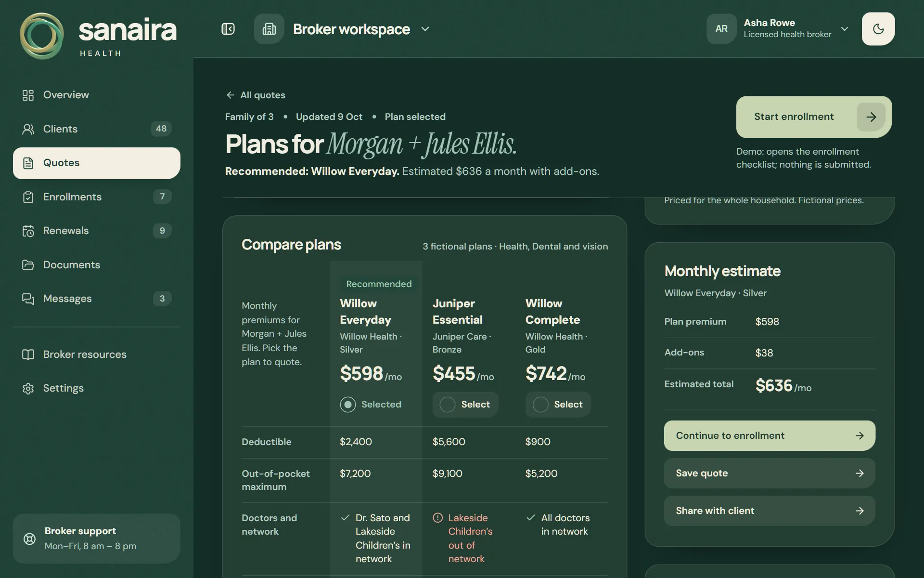
Task: Click the Documents folder icon
Action: (x=28, y=265)
